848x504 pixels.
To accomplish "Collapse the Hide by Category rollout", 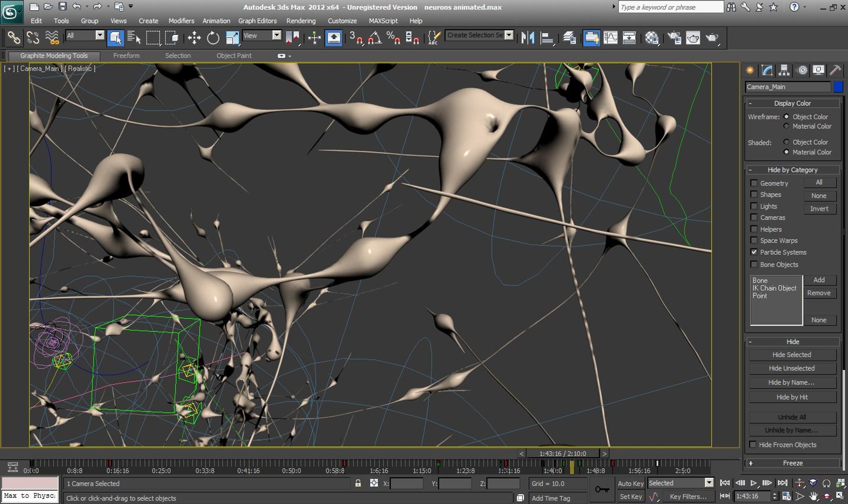I will pos(792,170).
